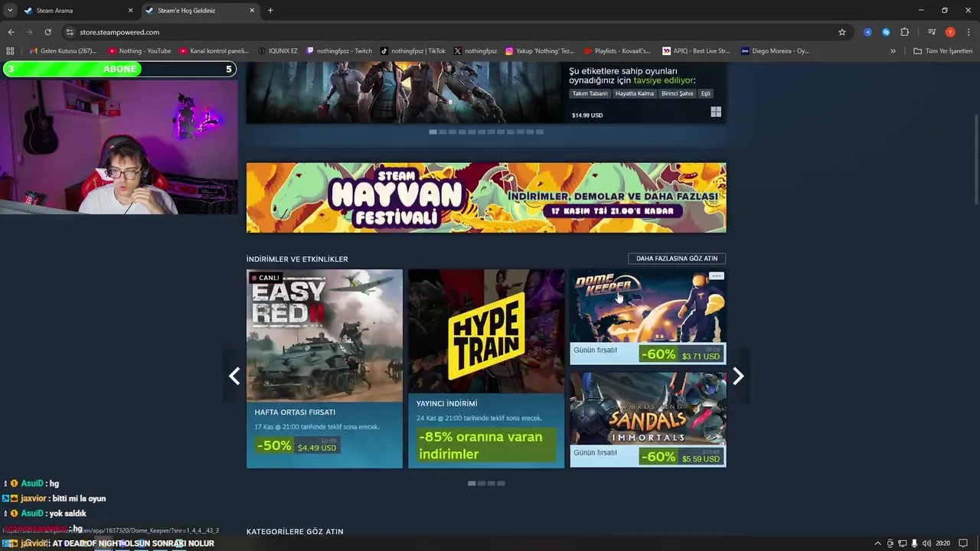The width and height of the screenshot is (980, 551).
Task: Expand hidden bookmarks with the double chevron
Action: point(893,51)
